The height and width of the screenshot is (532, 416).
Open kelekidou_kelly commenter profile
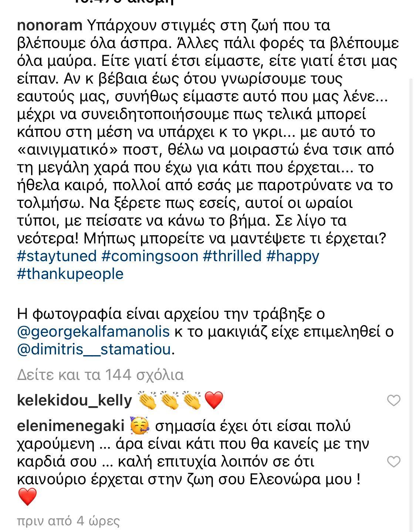pos(74,401)
